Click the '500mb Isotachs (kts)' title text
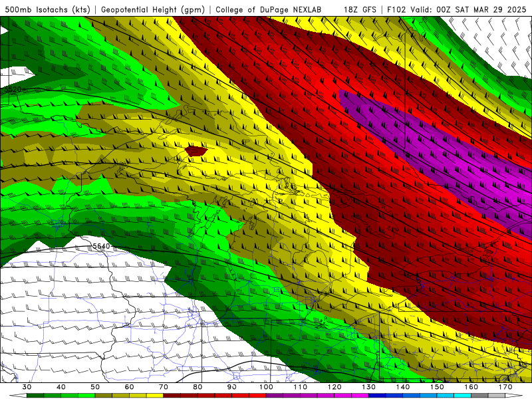This screenshot has height=399, width=532. (48, 9)
